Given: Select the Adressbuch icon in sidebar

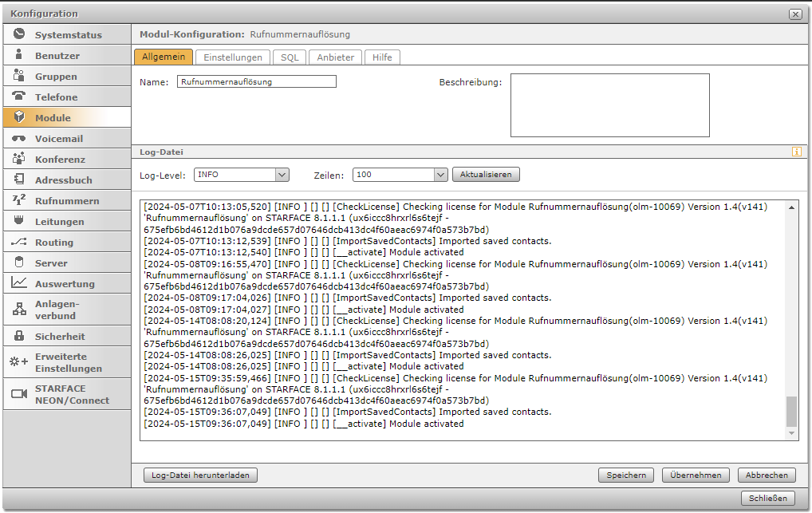Looking at the screenshot, I should pyautogui.click(x=19, y=180).
